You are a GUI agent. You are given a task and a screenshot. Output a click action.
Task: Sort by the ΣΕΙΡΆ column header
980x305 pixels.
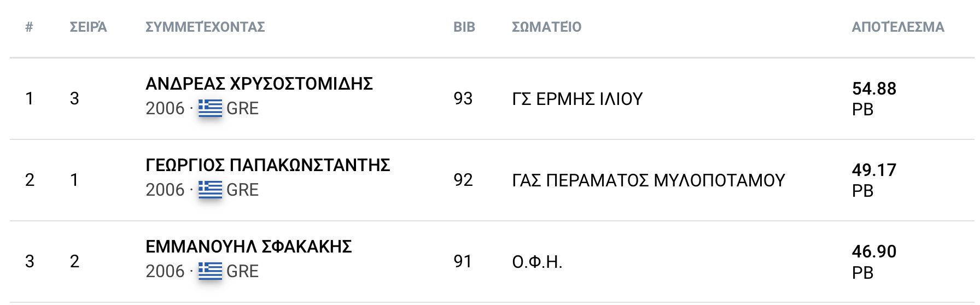tap(88, 27)
